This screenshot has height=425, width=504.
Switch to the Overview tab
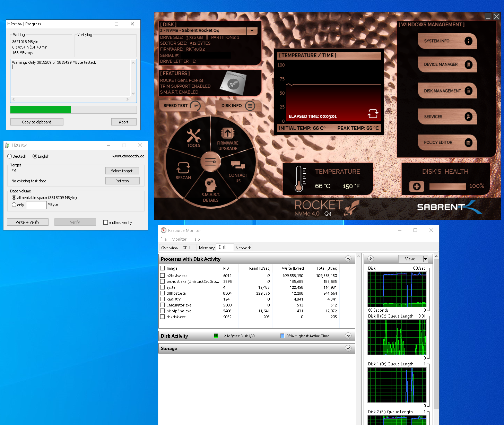tap(170, 248)
